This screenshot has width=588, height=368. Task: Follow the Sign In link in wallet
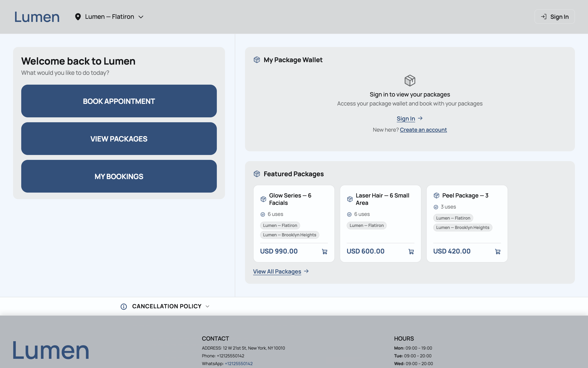coord(406,119)
